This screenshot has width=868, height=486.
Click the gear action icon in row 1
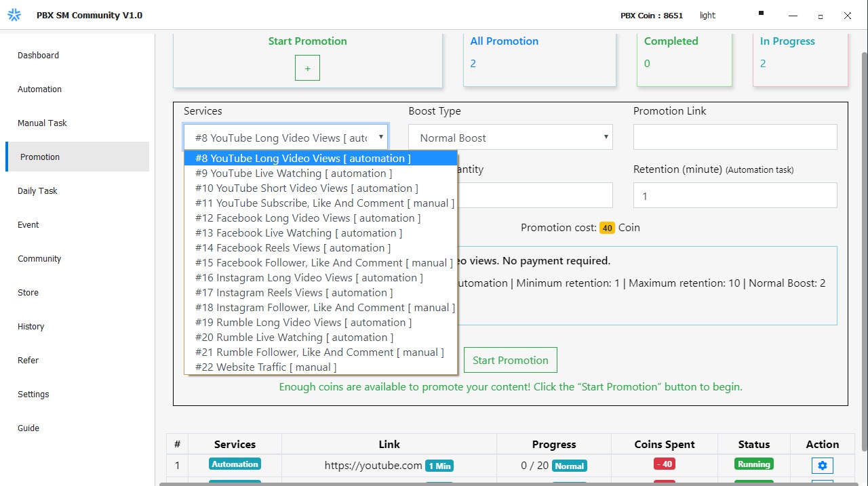click(822, 465)
